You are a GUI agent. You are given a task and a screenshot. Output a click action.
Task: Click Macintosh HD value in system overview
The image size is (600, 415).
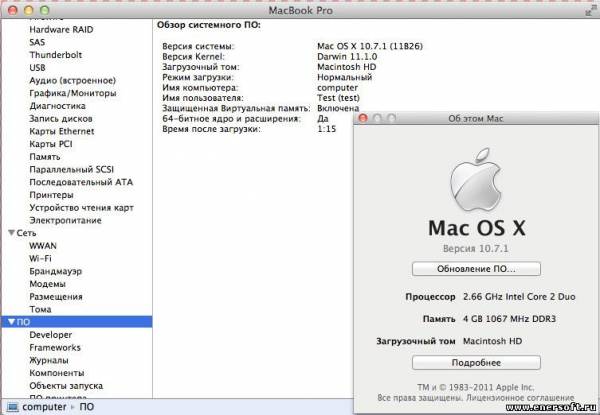(347, 67)
